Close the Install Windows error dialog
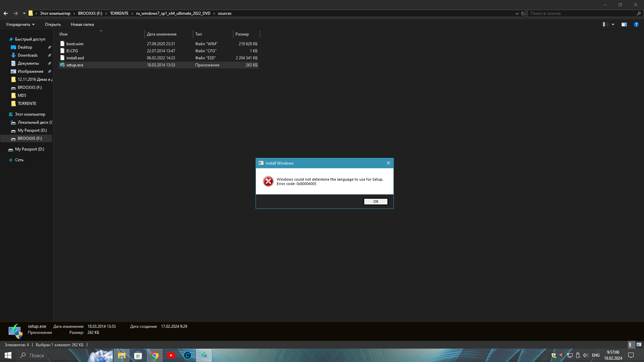Image resolution: width=644 pixels, height=362 pixels. (388, 163)
